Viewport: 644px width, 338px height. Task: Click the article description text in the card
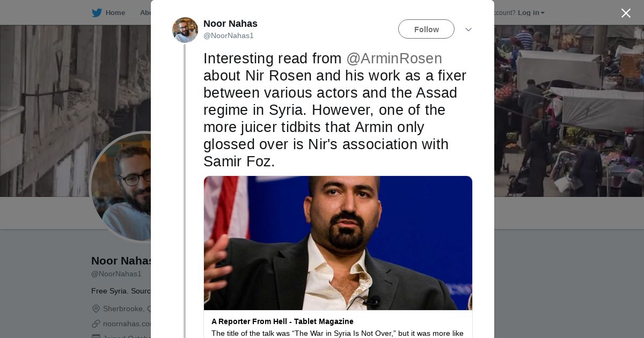coord(337,333)
